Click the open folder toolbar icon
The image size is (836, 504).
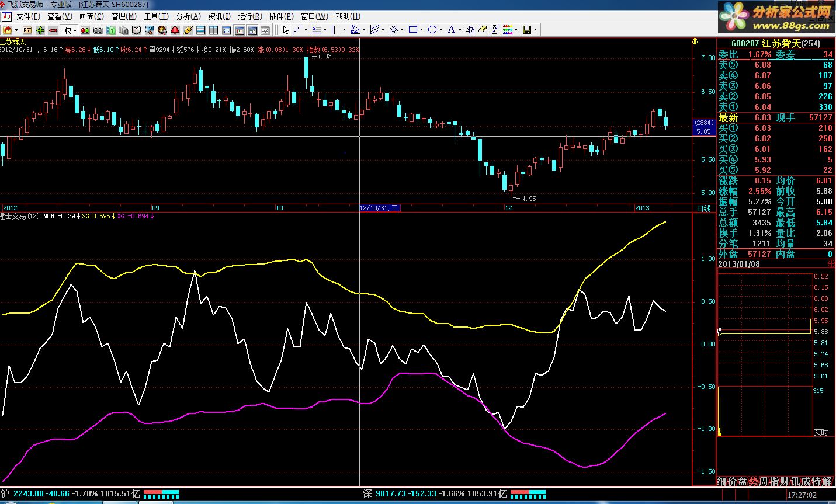[8, 30]
